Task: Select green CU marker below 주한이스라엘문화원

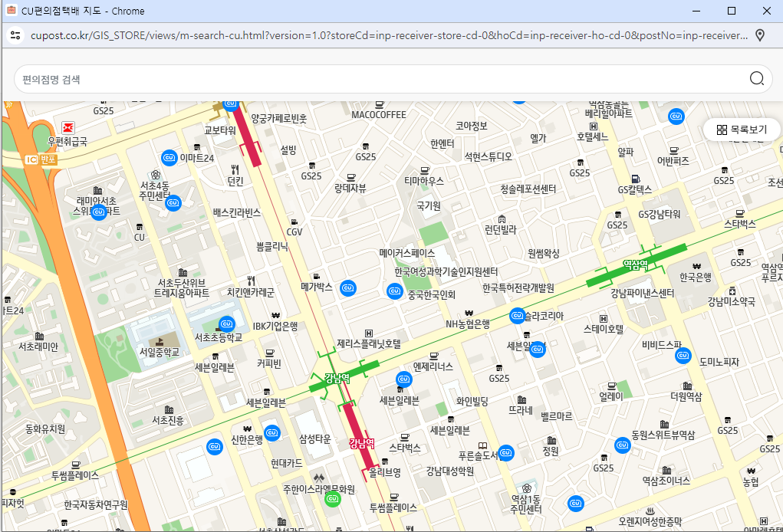Action: coord(333,498)
